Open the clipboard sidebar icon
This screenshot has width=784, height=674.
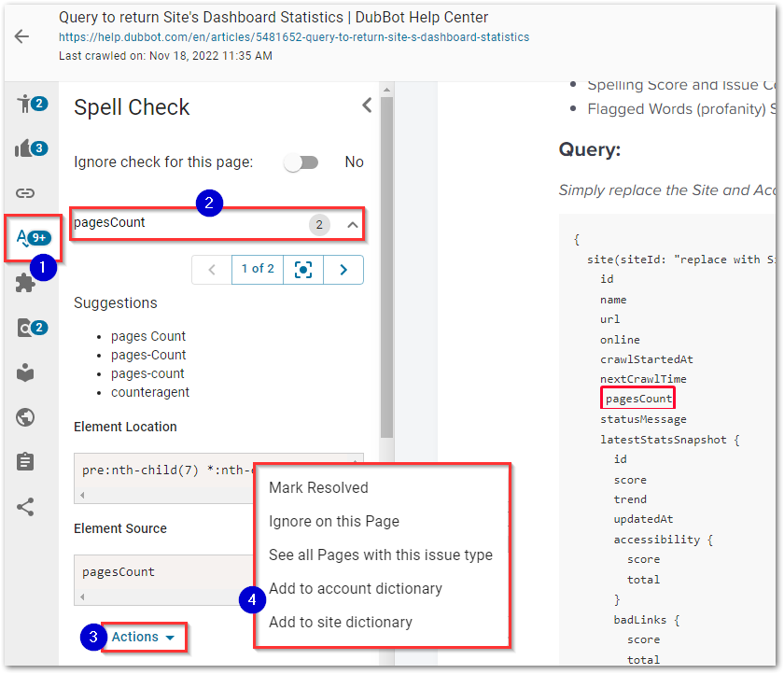pos(25,462)
